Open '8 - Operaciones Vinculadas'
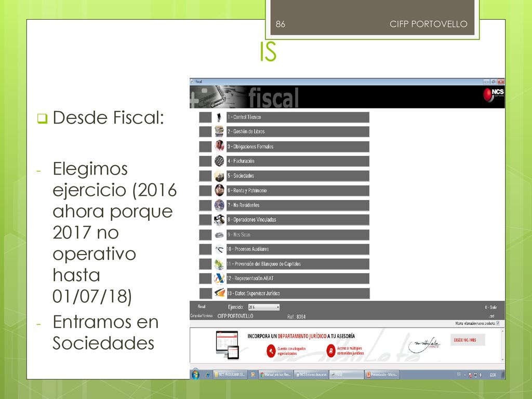Viewport: 532px width, 399px height. [x=298, y=220]
